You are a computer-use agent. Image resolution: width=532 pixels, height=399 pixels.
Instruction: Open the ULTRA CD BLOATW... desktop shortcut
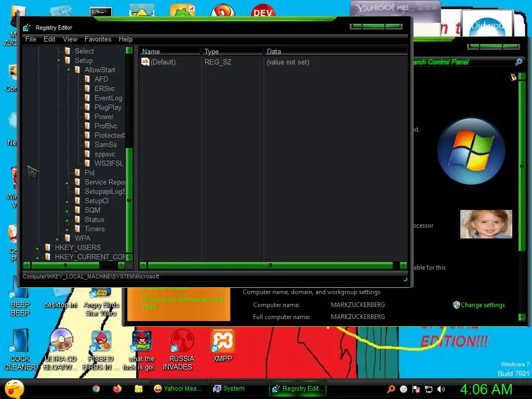click(60, 350)
